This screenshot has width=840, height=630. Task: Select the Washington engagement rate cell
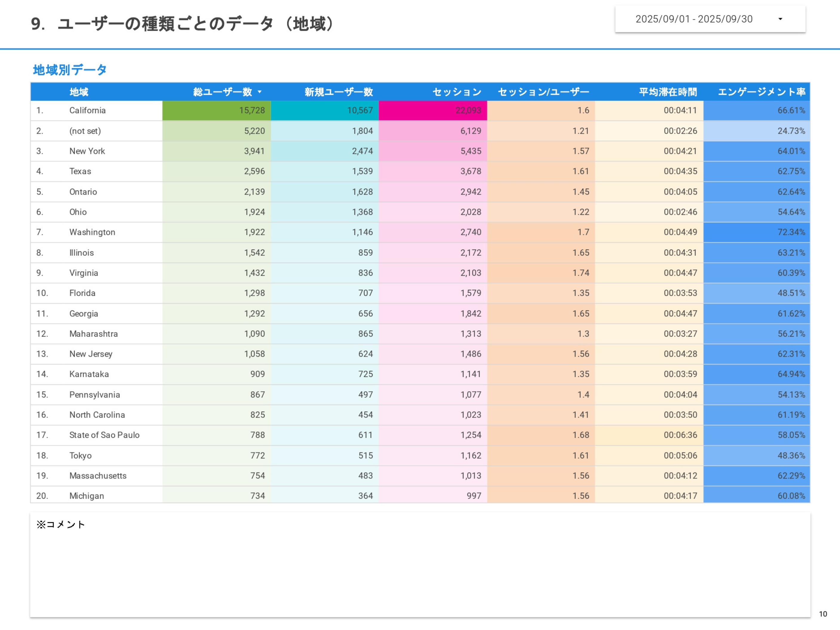click(758, 232)
